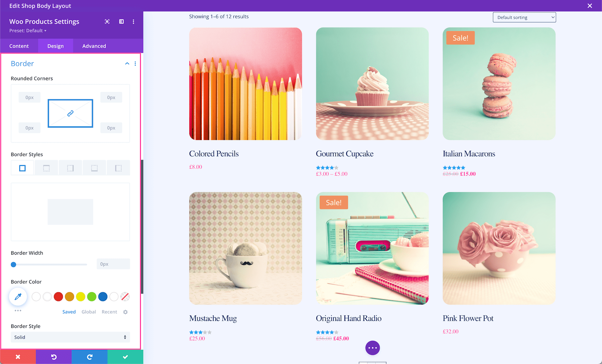
Task: Open the Default sorting dropdown
Action: (524, 17)
